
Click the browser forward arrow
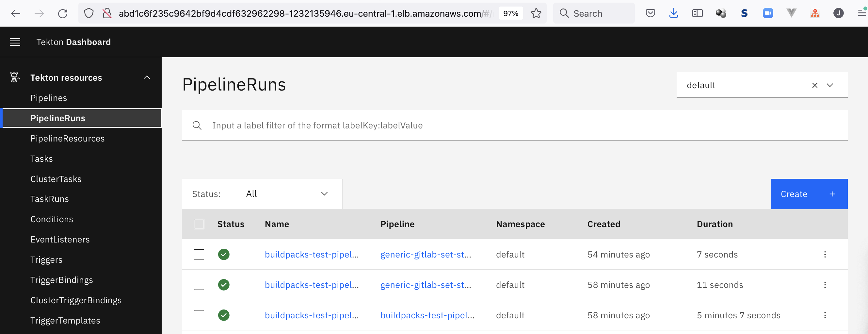click(x=39, y=13)
